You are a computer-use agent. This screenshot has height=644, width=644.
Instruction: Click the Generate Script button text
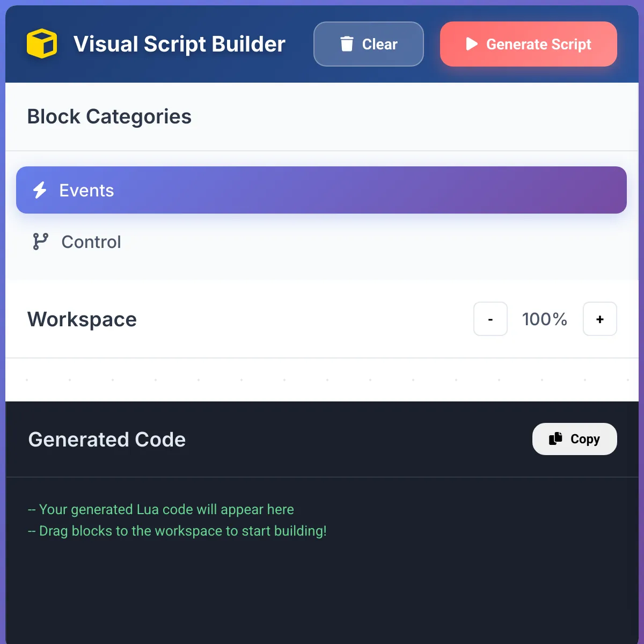(x=538, y=44)
